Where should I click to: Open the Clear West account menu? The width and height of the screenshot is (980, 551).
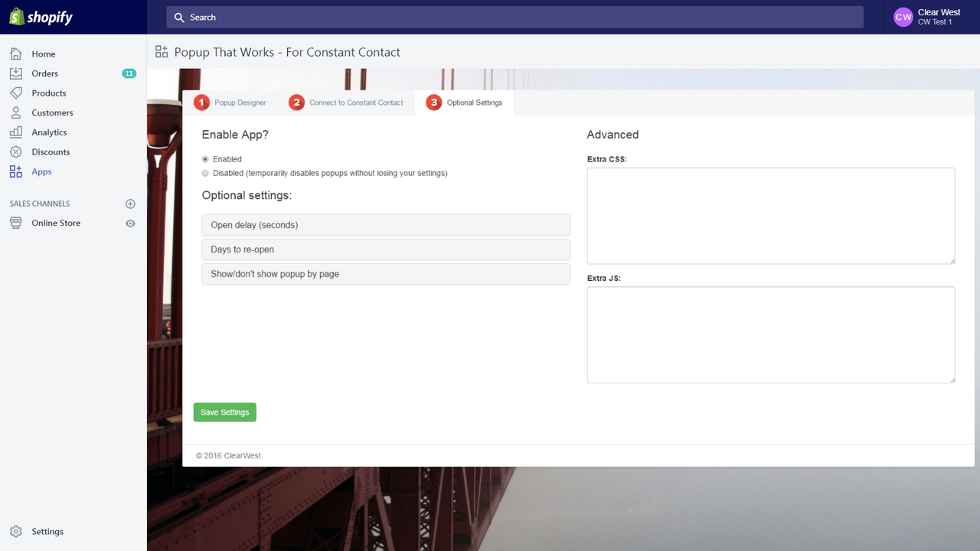coord(932,17)
